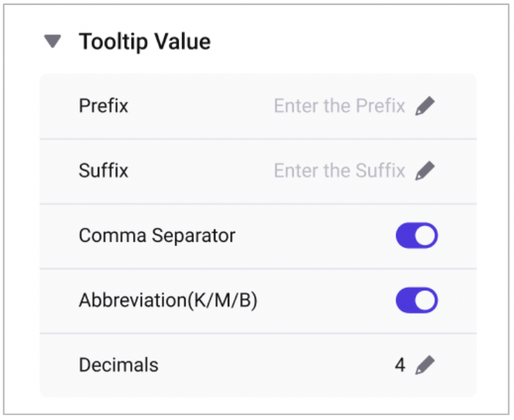Click the pencil icon beside Suffix
Image resolution: width=514 pixels, height=420 pixels.
(425, 170)
